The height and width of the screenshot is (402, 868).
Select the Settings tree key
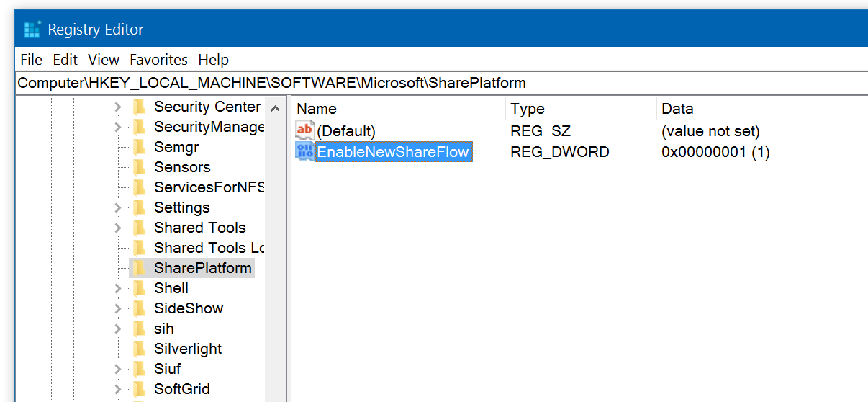(x=182, y=207)
